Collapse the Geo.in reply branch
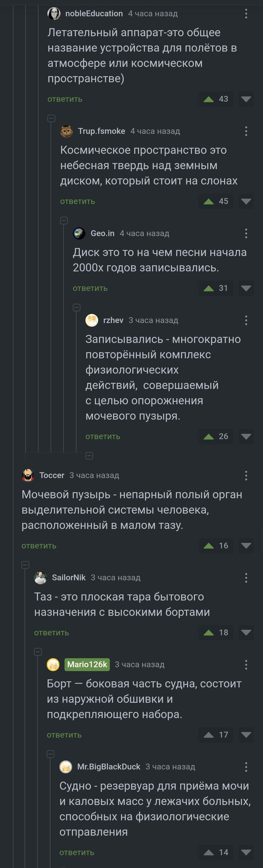 click(64, 220)
